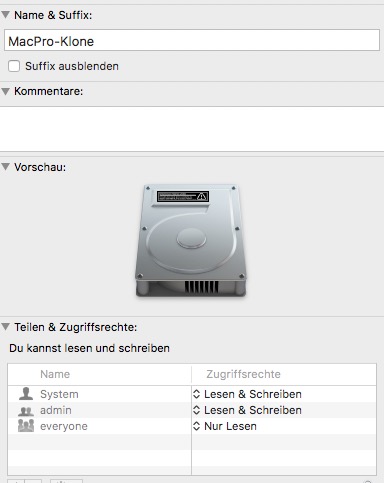Click the System single-user icon

(26, 394)
